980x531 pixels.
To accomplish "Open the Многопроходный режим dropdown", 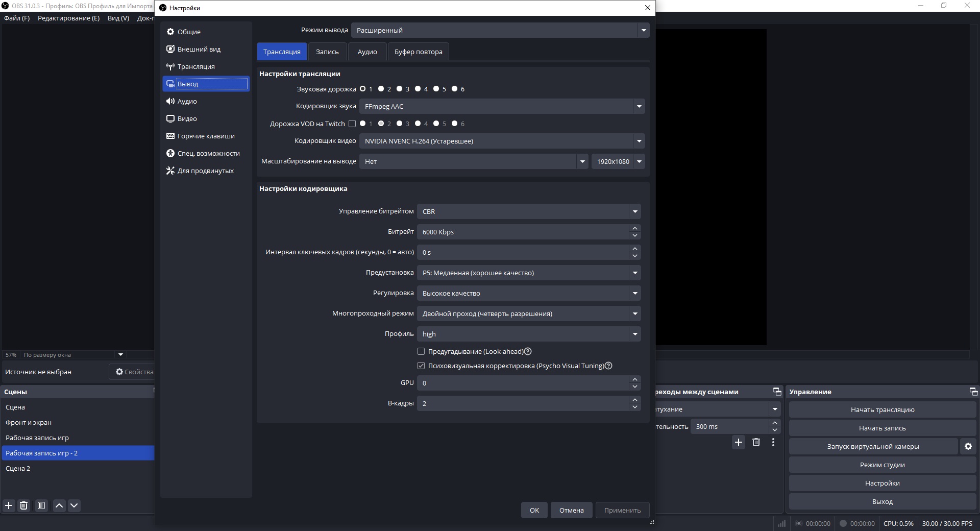I will tap(529, 313).
